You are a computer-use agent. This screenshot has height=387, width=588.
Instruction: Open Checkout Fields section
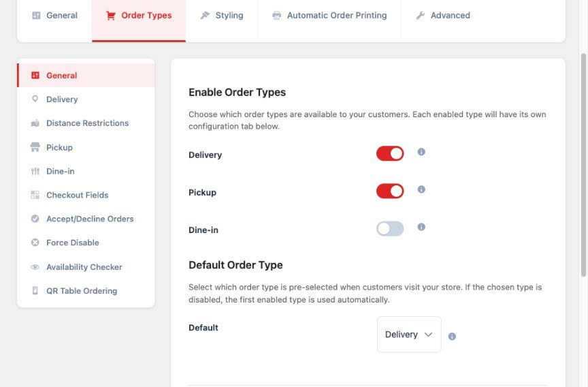(86, 195)
